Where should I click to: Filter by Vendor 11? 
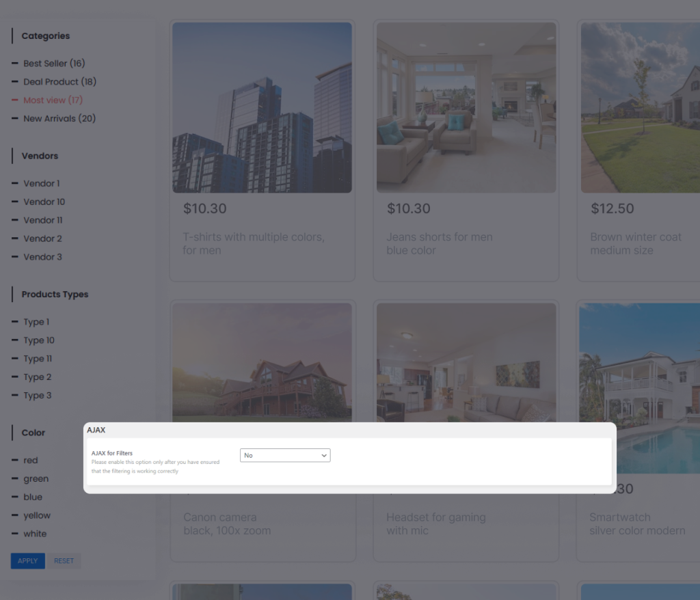(43, 220)
